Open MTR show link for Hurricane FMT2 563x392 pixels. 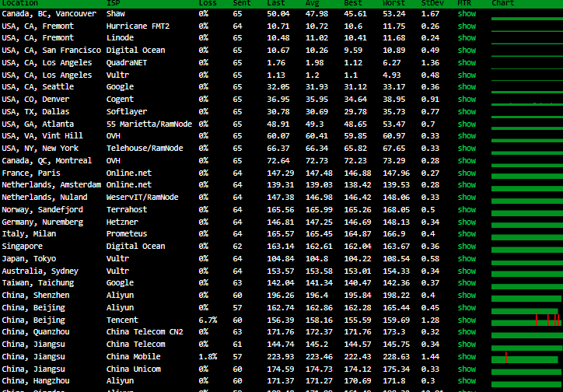point(467,26)
